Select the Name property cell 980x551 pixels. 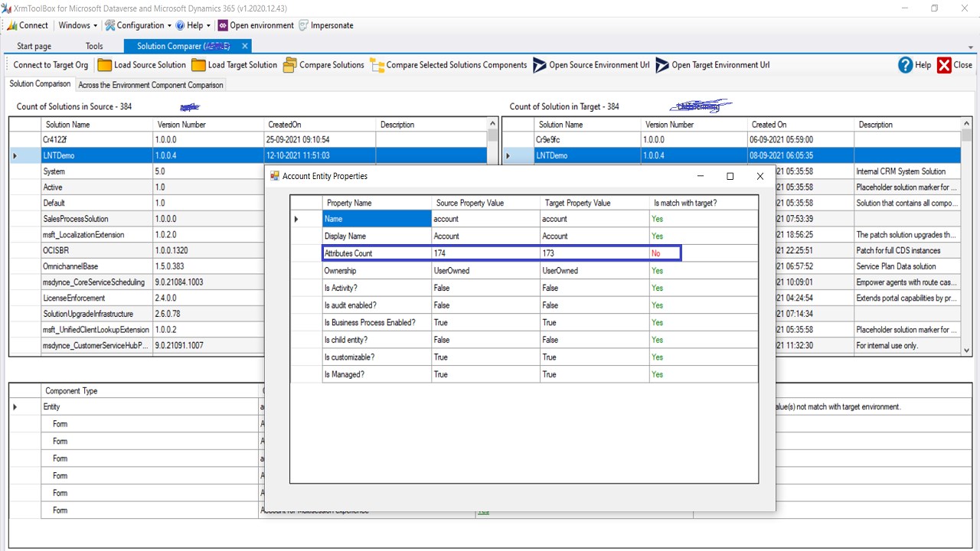377,219
